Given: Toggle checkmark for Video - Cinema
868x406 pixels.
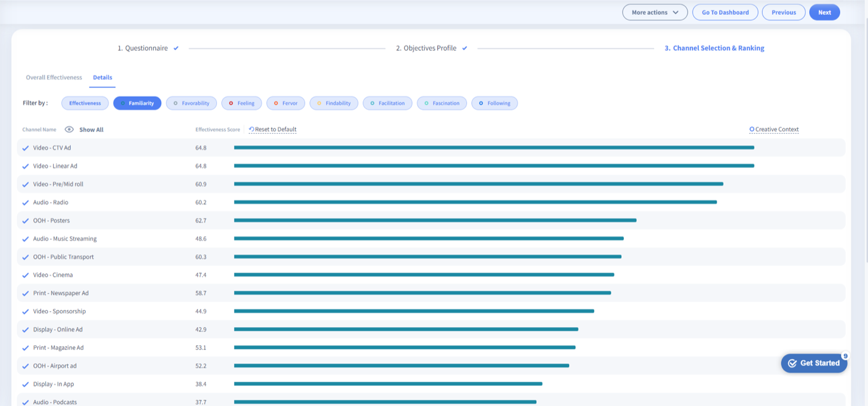Looking at the screenshot, I should tap(25, 275).
